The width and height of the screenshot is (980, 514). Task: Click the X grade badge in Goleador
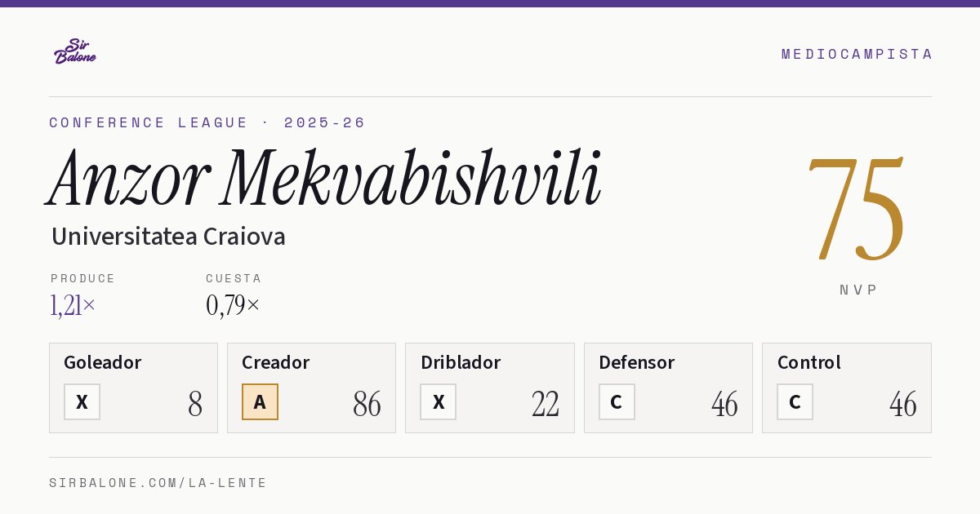(x=82, y=402)
